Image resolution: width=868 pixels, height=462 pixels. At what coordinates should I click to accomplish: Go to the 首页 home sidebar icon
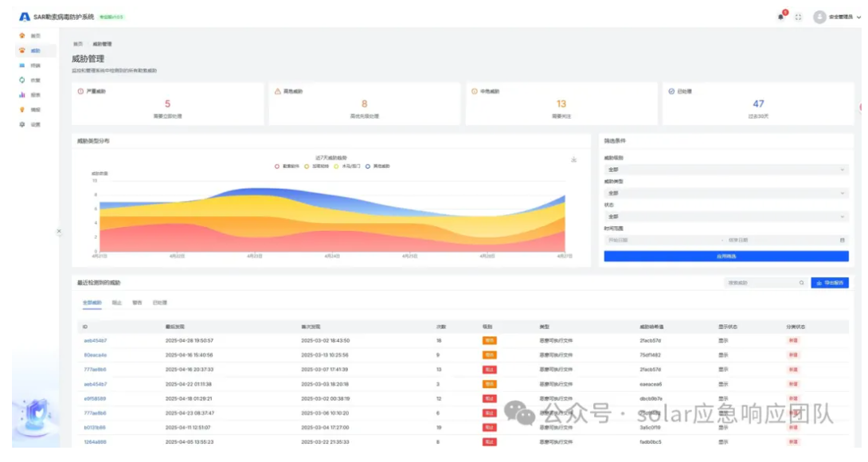click(22, 36)
